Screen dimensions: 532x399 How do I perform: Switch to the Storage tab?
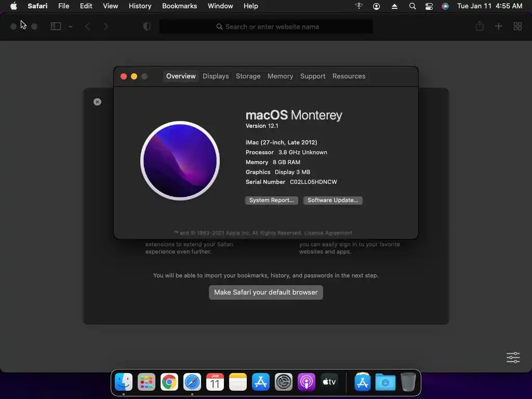(x=248, y=76)
